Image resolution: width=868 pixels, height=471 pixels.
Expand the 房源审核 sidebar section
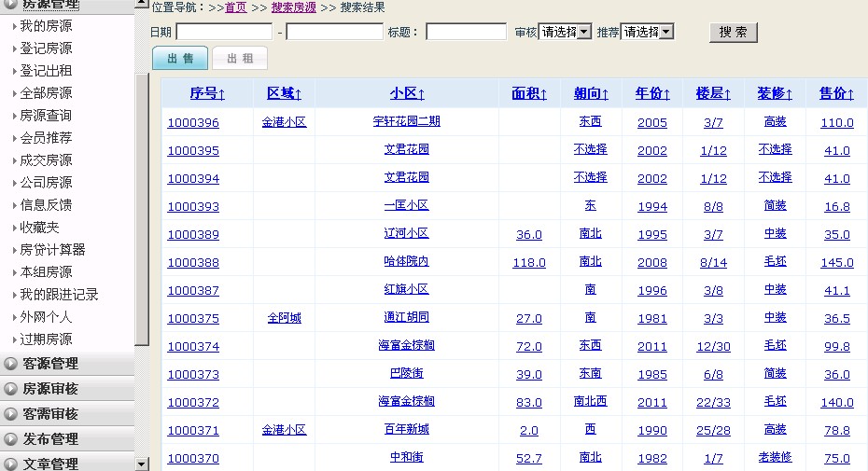pyautogui.click(x=50, y=389)
